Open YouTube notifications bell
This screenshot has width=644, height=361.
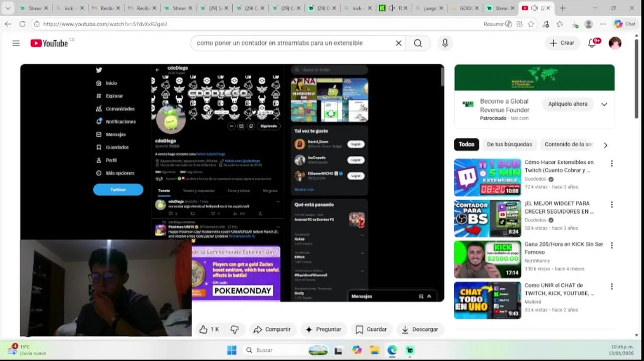coord(592,43)
